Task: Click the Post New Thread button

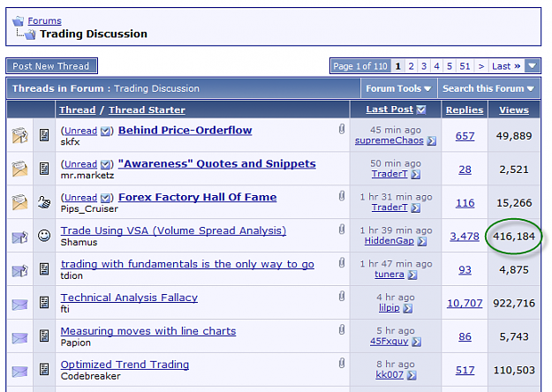Action: pyautogui.click(x=51, y=66)
